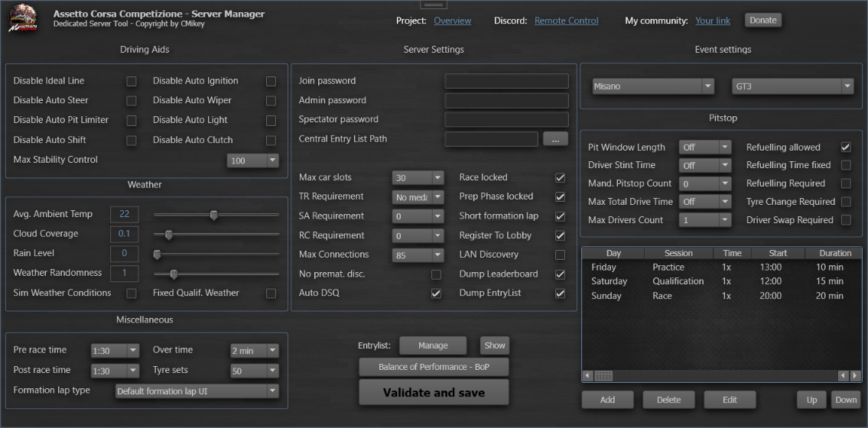This screenshot has height=428, width=868.
Task: Uncheck the Race locked option
Action: pos(561,177)
